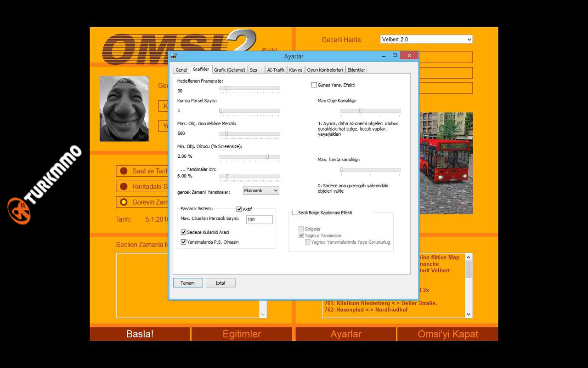Select the Oyun Kontrolorleri tab
The width and height of the screenshot is (588, 368).
[x=325, y=70]
